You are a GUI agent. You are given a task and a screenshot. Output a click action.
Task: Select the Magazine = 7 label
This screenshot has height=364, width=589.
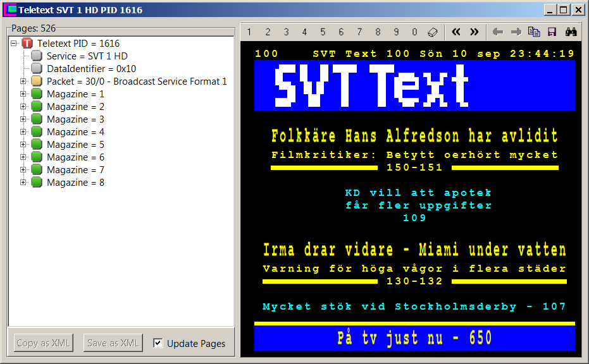click(x=75, y=170)
